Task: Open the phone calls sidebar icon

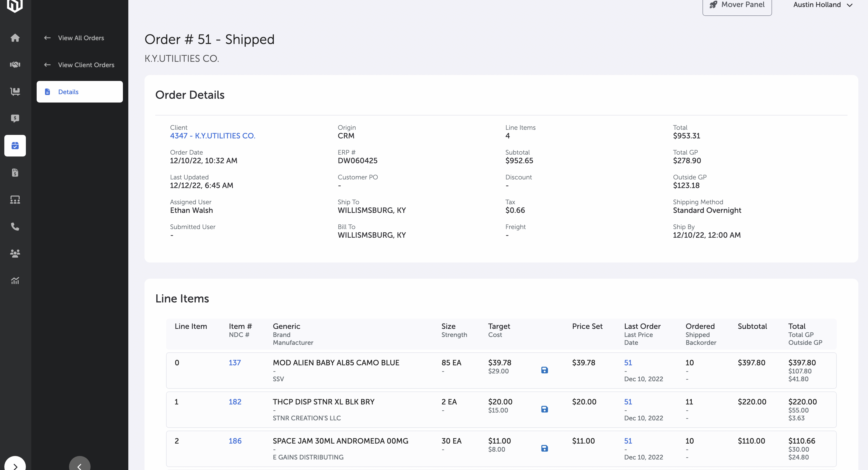Action: click(x=15, y=227)
